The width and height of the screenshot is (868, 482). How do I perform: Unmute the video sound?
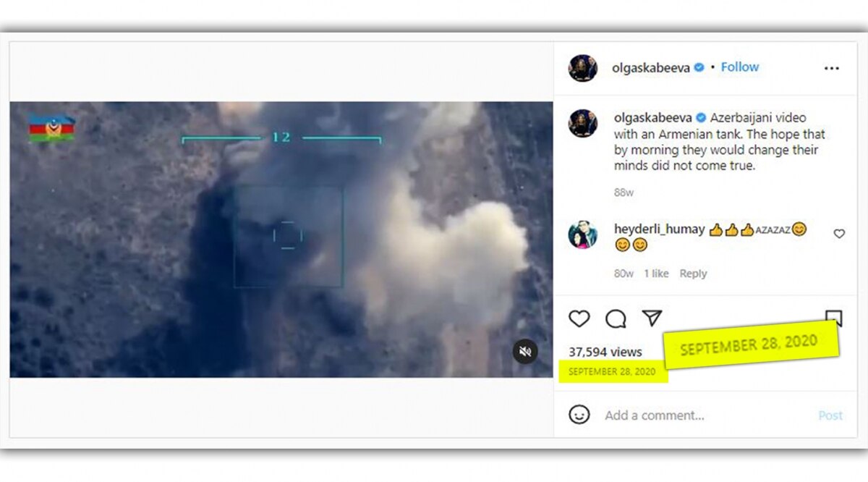[x=525, y=352]
